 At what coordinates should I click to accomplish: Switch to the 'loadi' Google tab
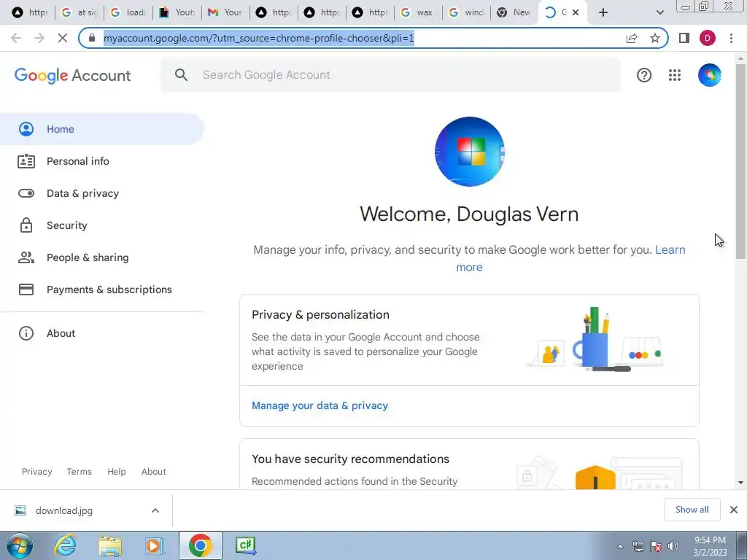(x=128, y=12)
